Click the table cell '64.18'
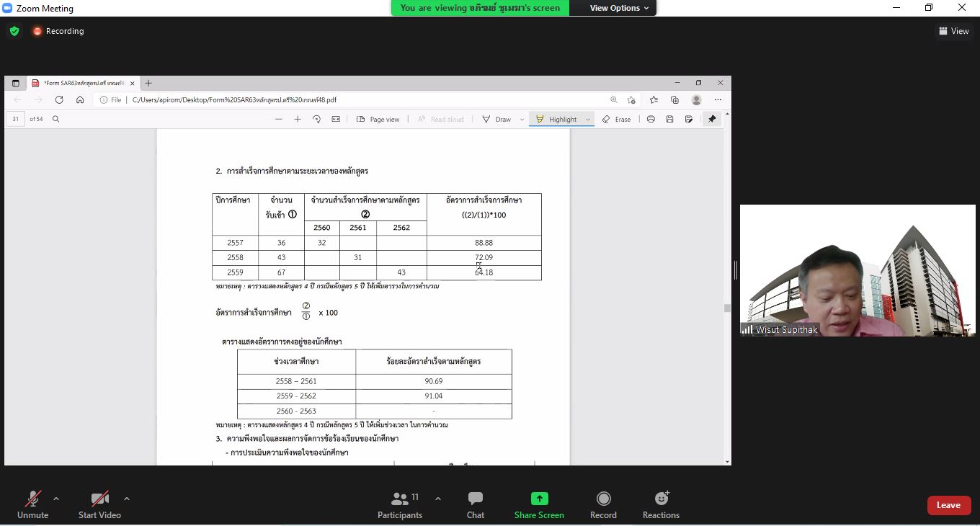Screen dimensions: 980x526 point(484,272)
